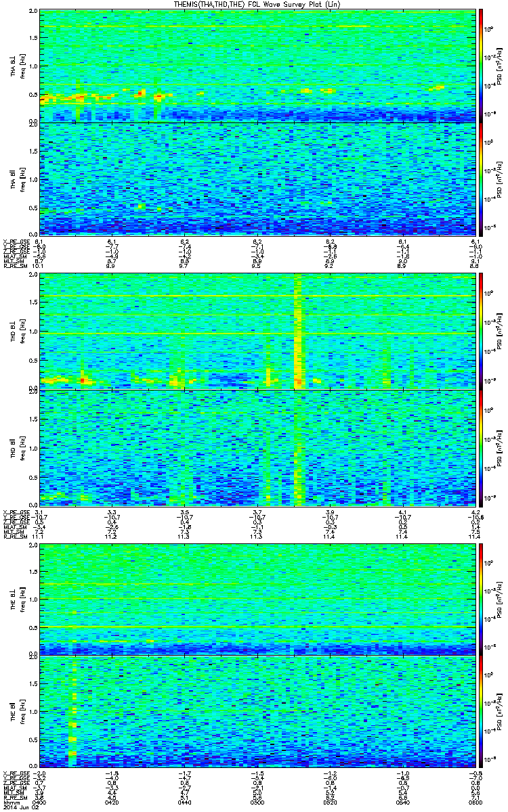Click the R_RE_SM row label under THD panels
The image size is (508, 812).
pyautogui.click(x=16, y=536)
